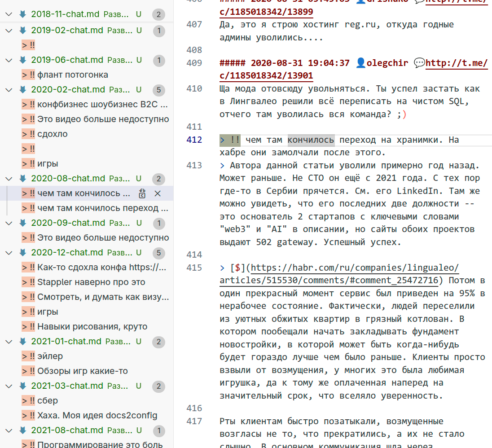
Task: Collapse the 2020-02-chat.md results group
Action: 9,90
